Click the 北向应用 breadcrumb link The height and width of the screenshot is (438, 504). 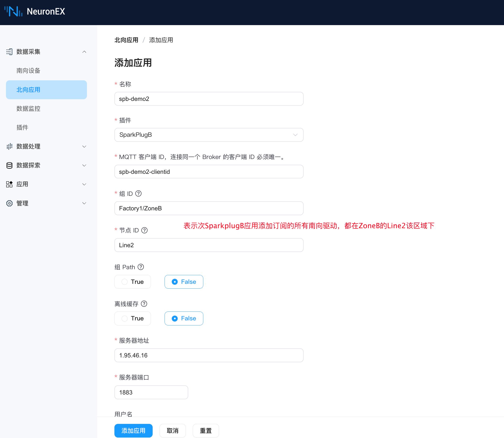pyautogui.click(x=126, y=40)
